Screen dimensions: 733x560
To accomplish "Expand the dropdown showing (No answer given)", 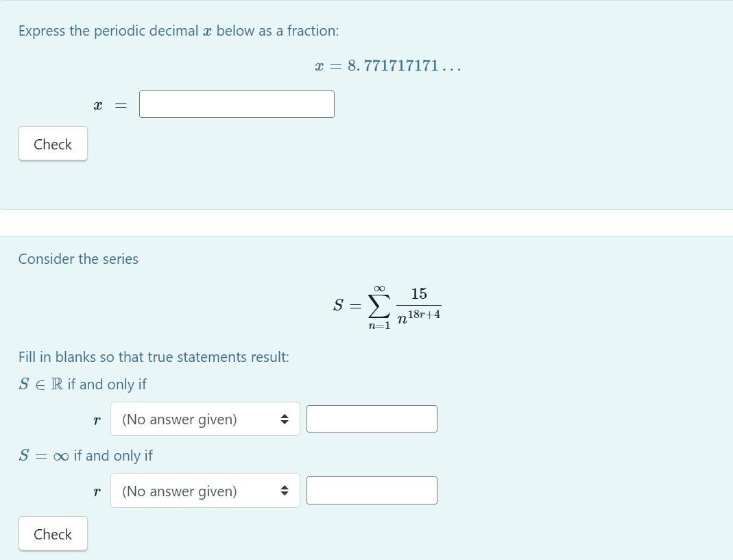I will point(204,419).
